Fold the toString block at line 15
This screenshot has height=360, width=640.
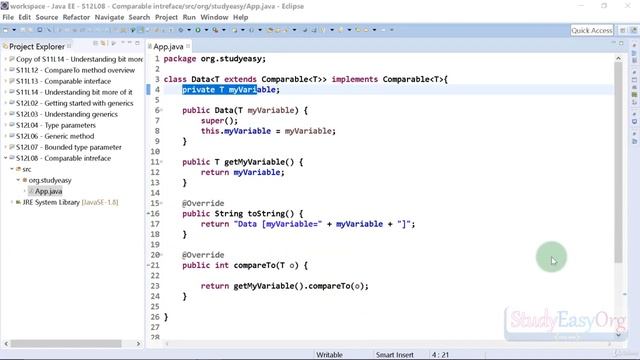(x=161, y=203)
